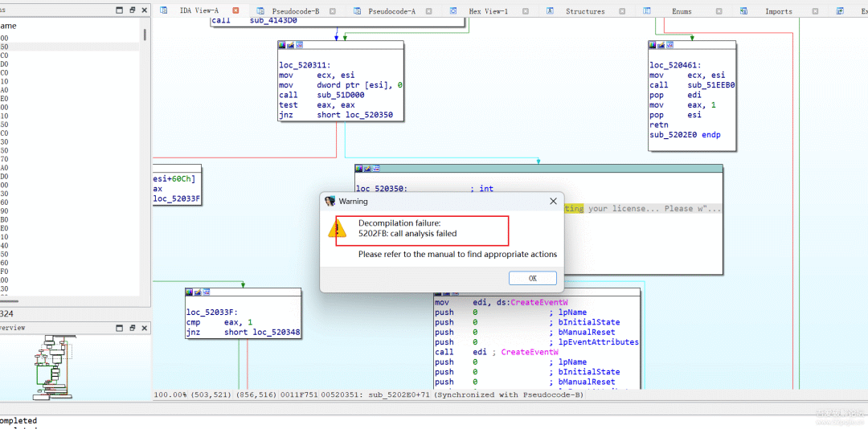
Task: Close the IDA View-A tab
Action: 235,10
